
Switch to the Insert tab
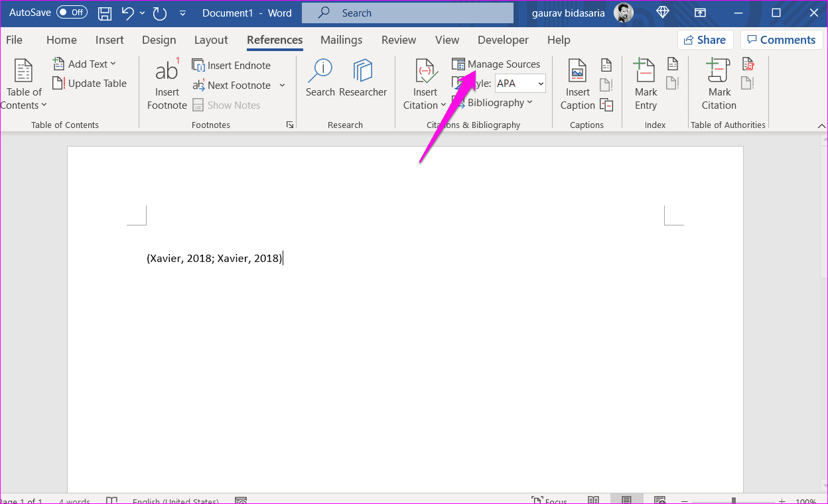pyautogui.click(x=109, y=40)
